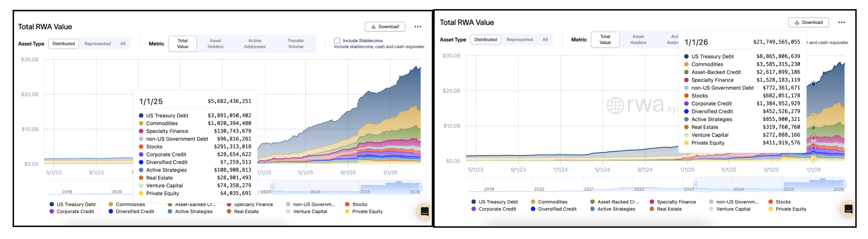
Task: Select the Asset Holders metric tab
Action: click(x=215, y=43)
